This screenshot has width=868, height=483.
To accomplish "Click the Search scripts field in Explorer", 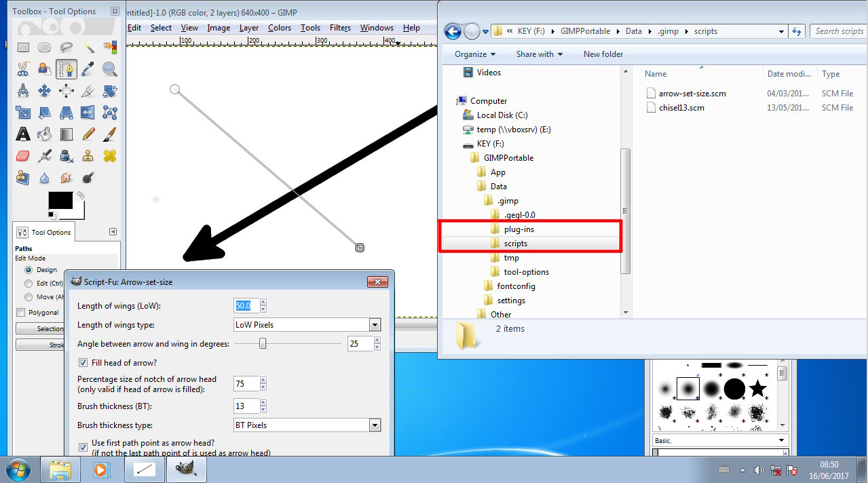I will click(x=837, y=31).
